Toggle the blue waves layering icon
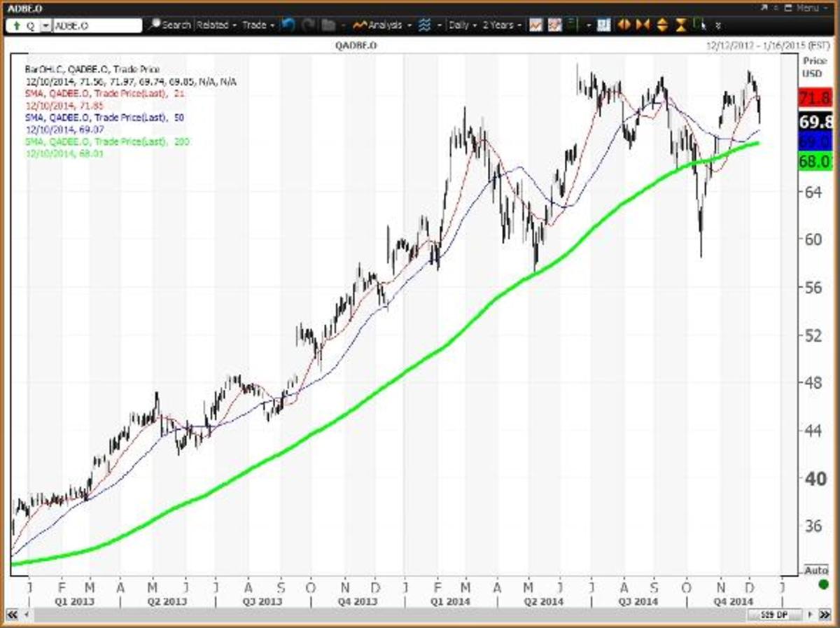This screenshot has height=628, width=840. [x=424, y=25]
